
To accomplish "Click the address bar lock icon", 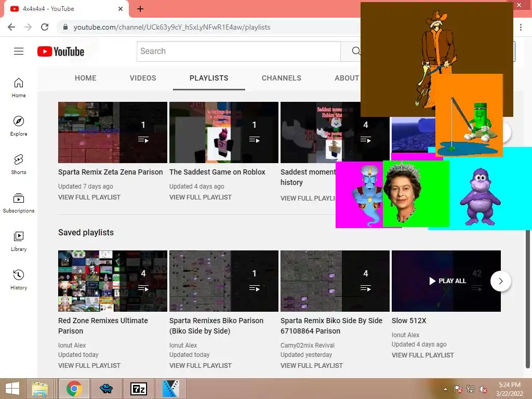I will tap(65, 27).
